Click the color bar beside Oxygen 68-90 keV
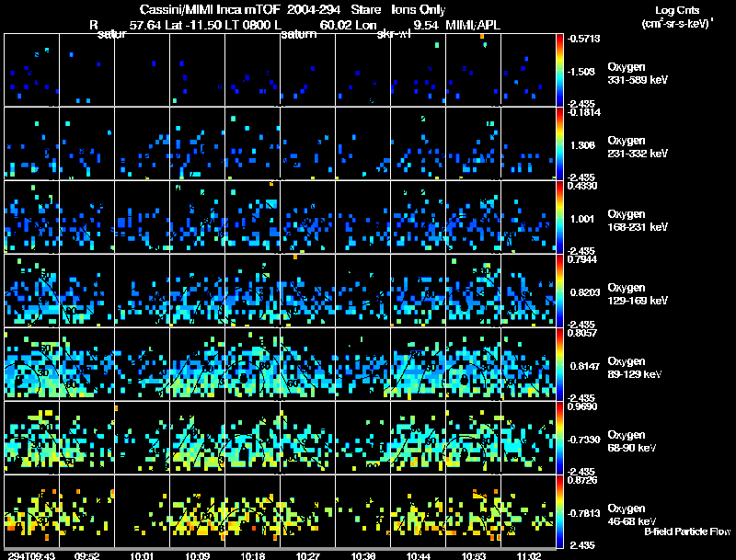This screenshot has height=560, width=736. (x=559, y=438)
